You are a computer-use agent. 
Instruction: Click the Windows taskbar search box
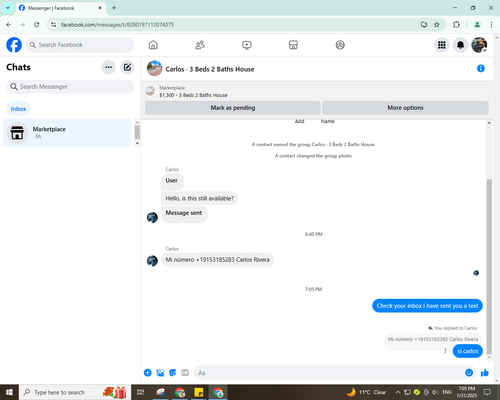(x=75, y=392)
